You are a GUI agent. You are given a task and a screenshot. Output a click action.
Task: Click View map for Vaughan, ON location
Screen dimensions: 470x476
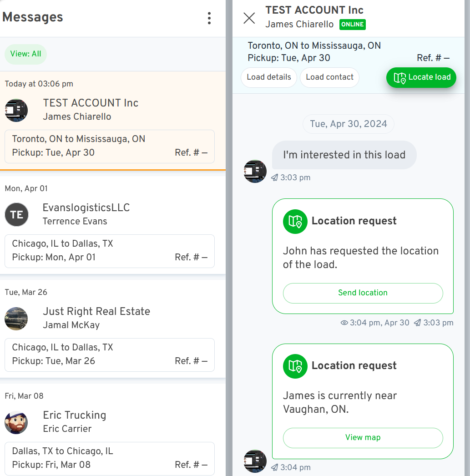pyautogui.click(x=363, y=438)
